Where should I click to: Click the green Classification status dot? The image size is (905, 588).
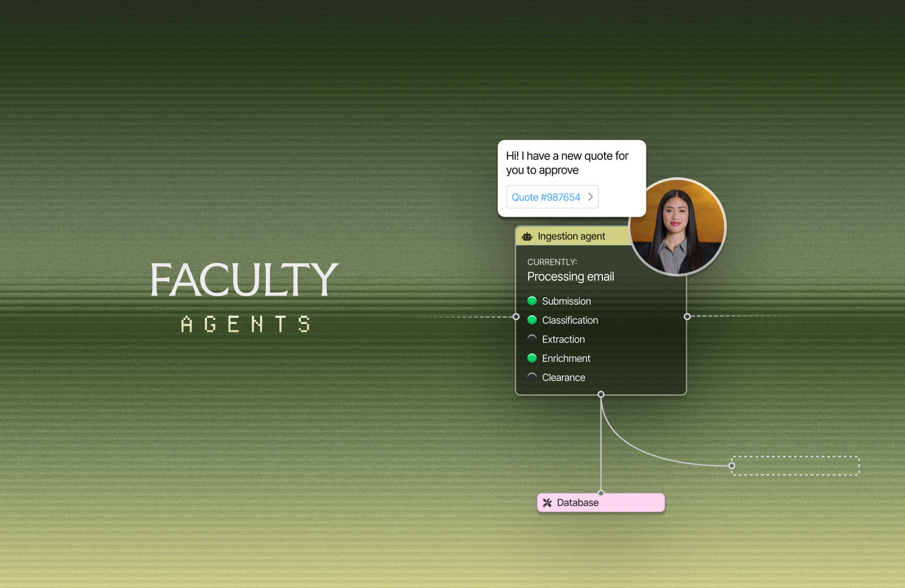point(532,320)
